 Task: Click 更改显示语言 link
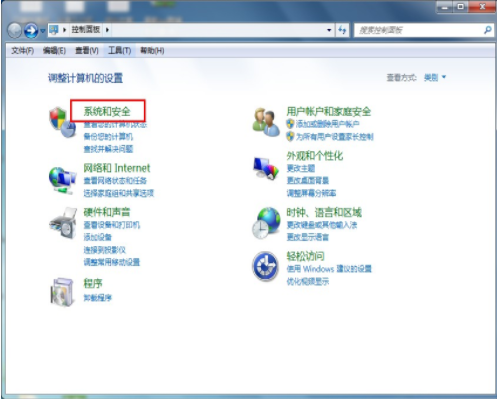tap(308, 237)
